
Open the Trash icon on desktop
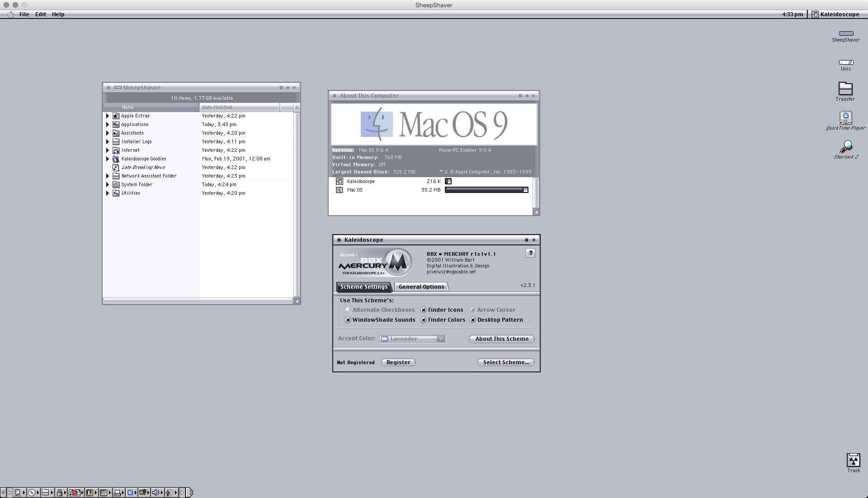pos(853,460)
